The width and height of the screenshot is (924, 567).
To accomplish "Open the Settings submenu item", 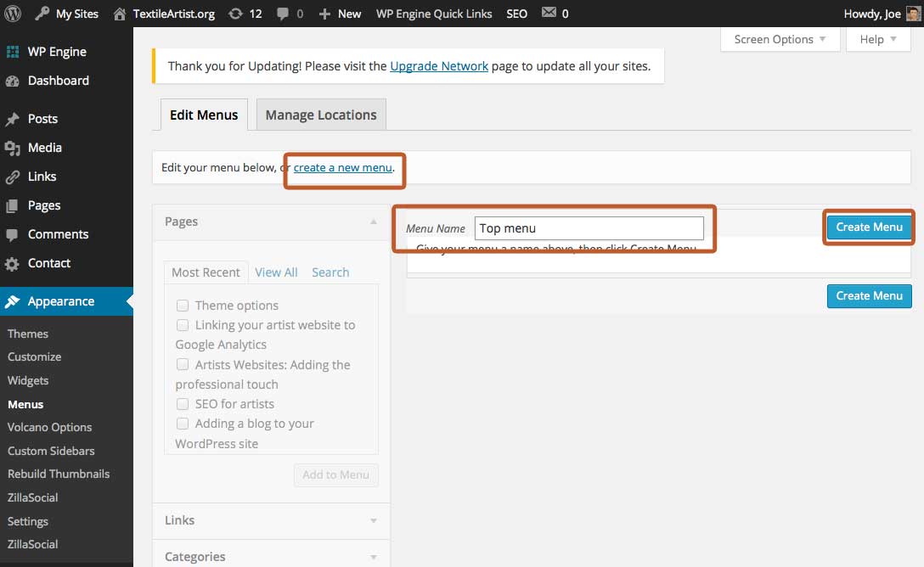I will (x=28, y=522).
